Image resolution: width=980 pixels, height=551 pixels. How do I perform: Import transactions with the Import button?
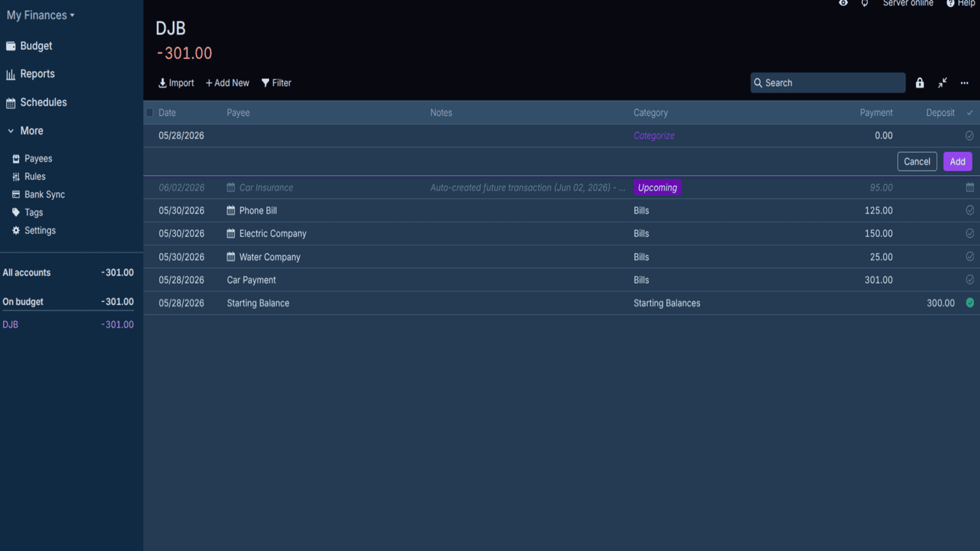176,83
